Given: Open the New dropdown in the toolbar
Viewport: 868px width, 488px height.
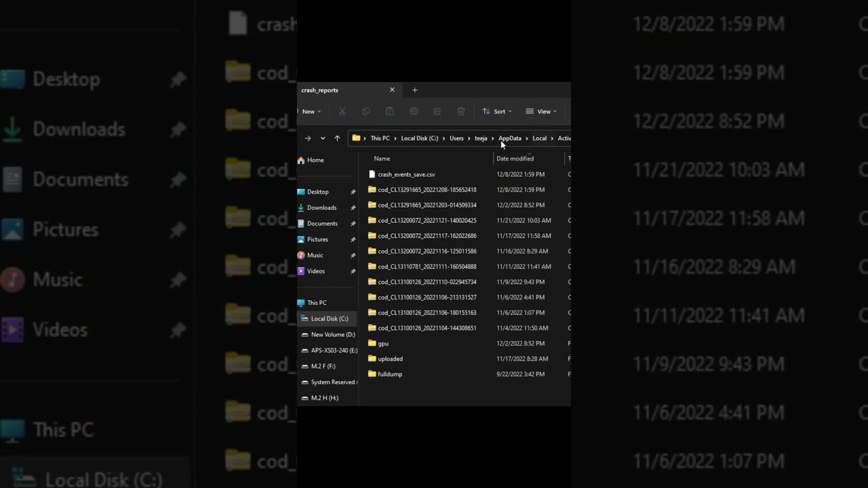Looking at the screenshot, I should point(311,111).
